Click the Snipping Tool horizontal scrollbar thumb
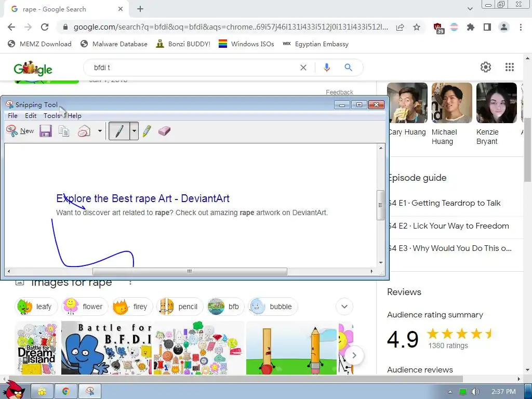Screen dimensions: 532x399 click(x=190, y=271)
